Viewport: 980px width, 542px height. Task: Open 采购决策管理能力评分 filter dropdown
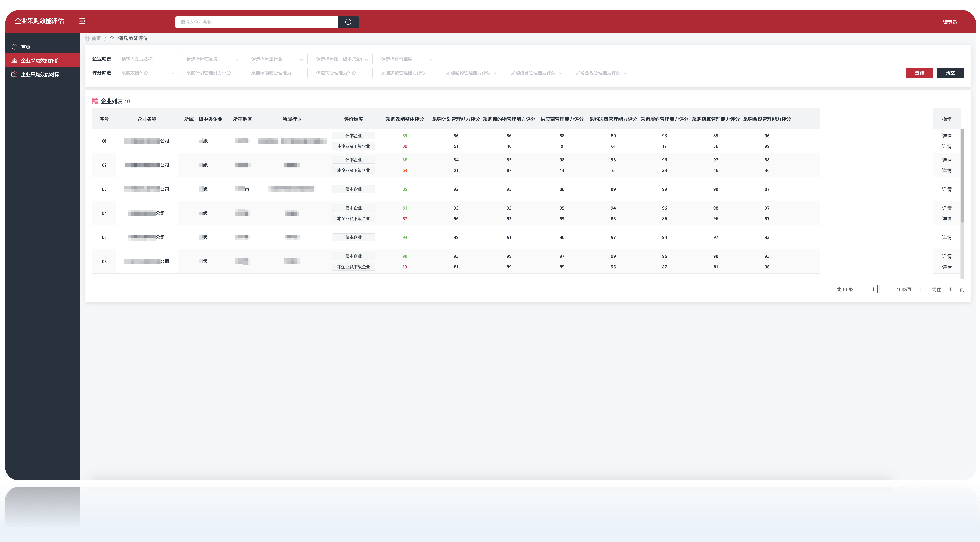(x=406, y=73)
